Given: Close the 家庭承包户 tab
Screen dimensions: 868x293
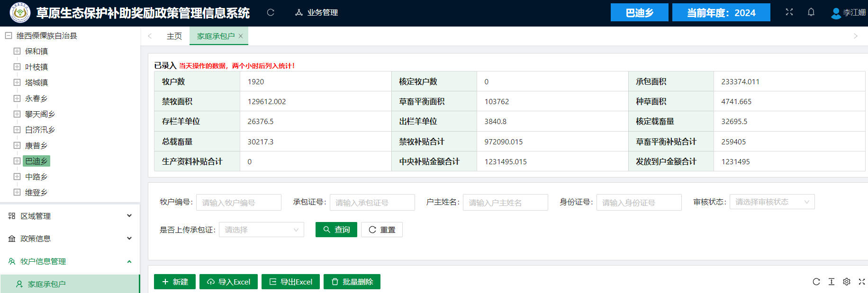Looking at the screenshot, I should pos(241,36).
